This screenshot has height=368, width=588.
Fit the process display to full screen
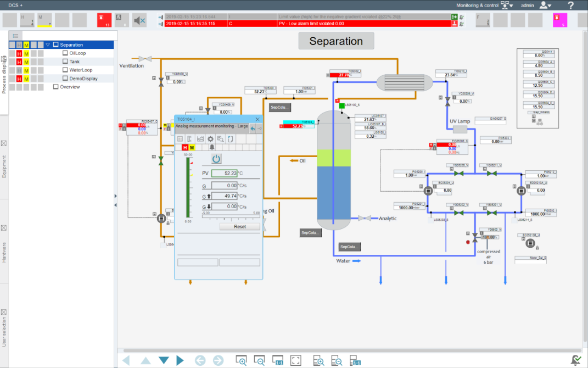point(296,360)
